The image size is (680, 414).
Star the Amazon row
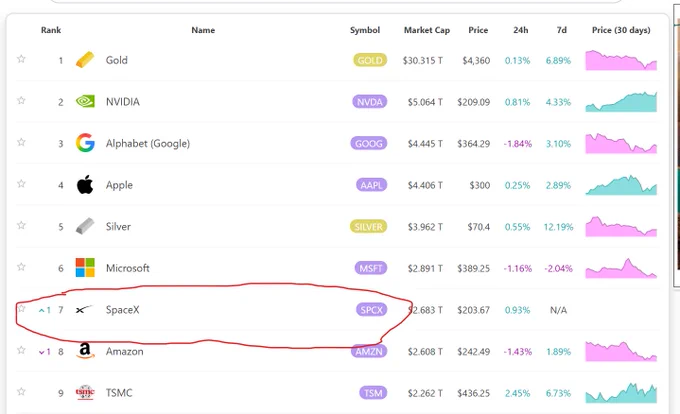click(21, 350)
